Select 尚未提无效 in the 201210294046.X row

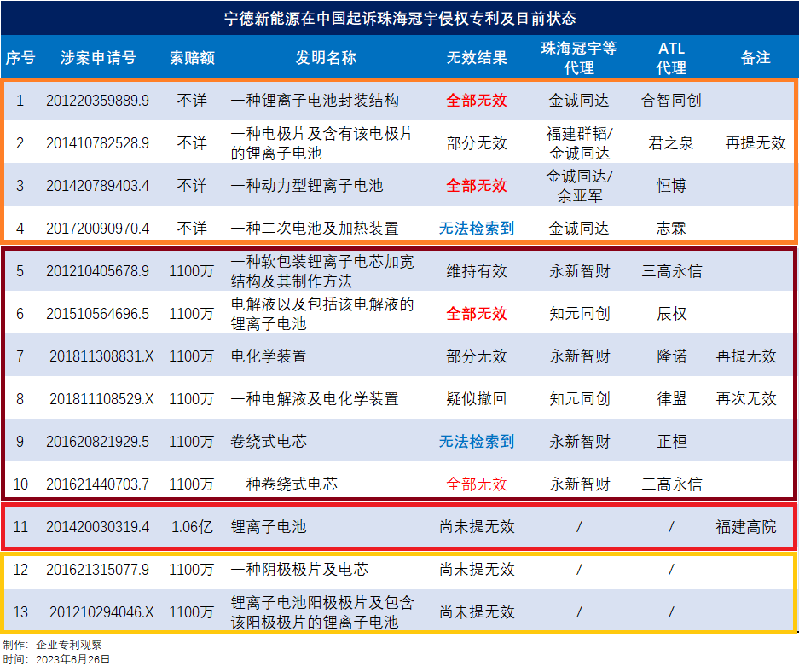pos(477,612)
